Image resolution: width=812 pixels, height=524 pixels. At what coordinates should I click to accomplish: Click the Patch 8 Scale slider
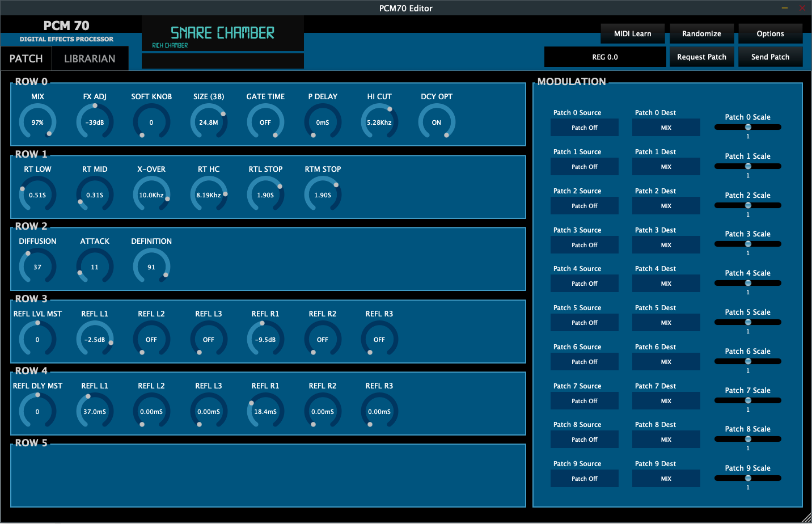[x=748, y=439]
